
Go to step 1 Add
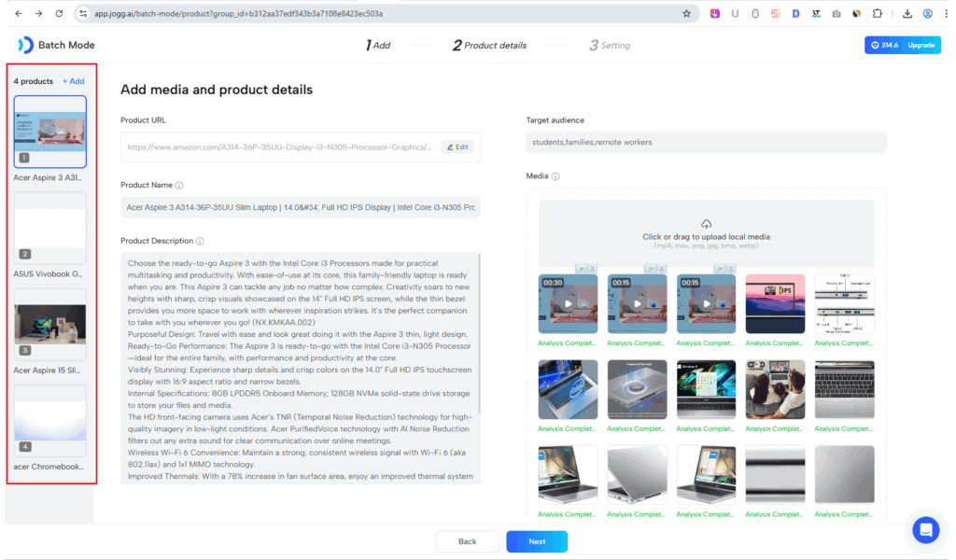point(378,45)
